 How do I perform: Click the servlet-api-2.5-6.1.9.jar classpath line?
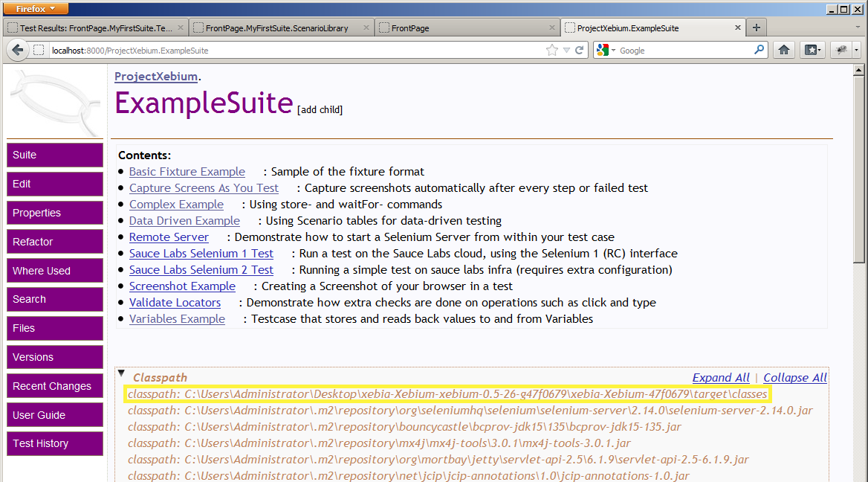(x=438, y=460)
